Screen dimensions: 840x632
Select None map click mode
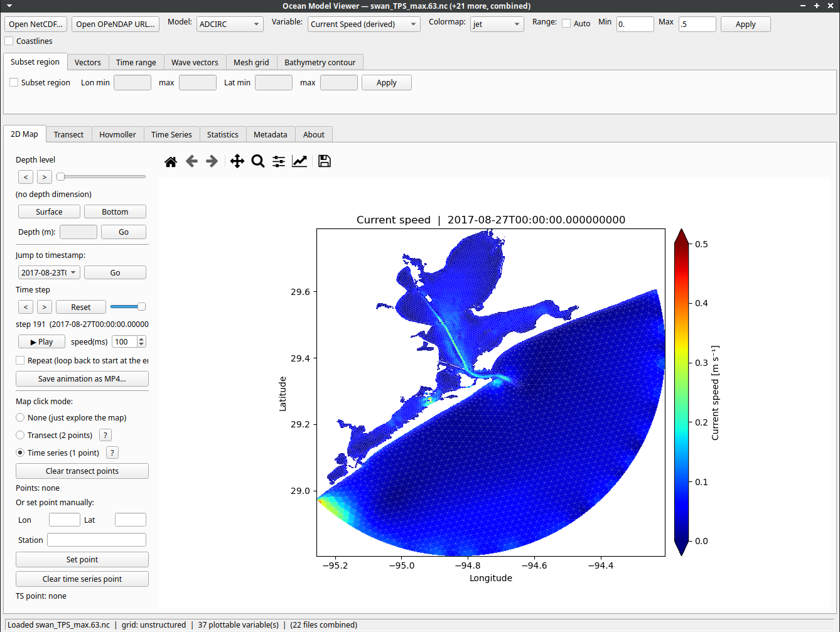pyautogui.click(x=20, y=417)
